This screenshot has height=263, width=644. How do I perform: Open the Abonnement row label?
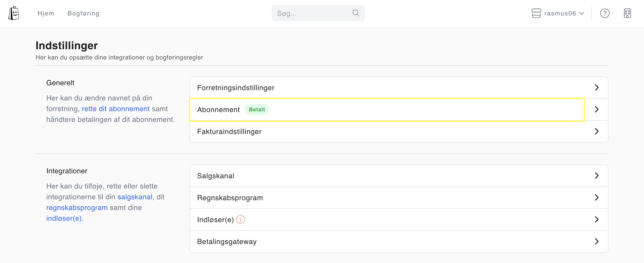pos(218,110)
